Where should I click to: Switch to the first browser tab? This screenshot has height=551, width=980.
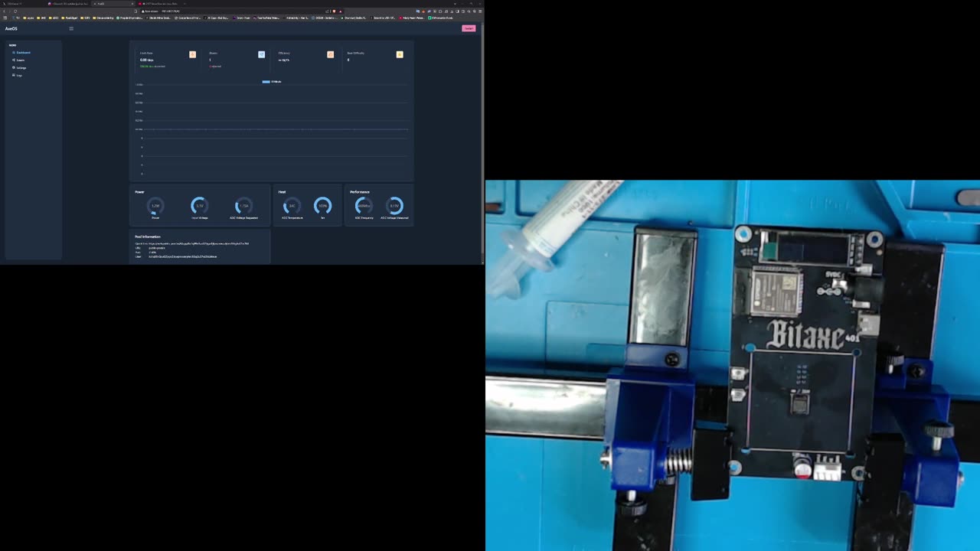click(23, 4)
